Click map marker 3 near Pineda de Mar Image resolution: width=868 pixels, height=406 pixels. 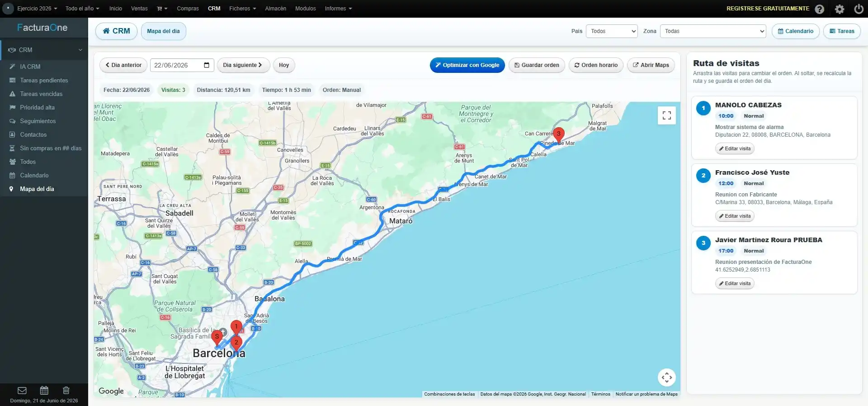pyautogui.click(x=559, y=134)
